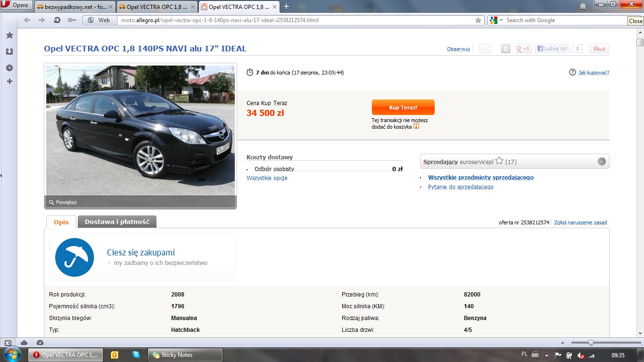
Task: Open Sticky Notes taskbar button
Action: click(x=185, y=355)
